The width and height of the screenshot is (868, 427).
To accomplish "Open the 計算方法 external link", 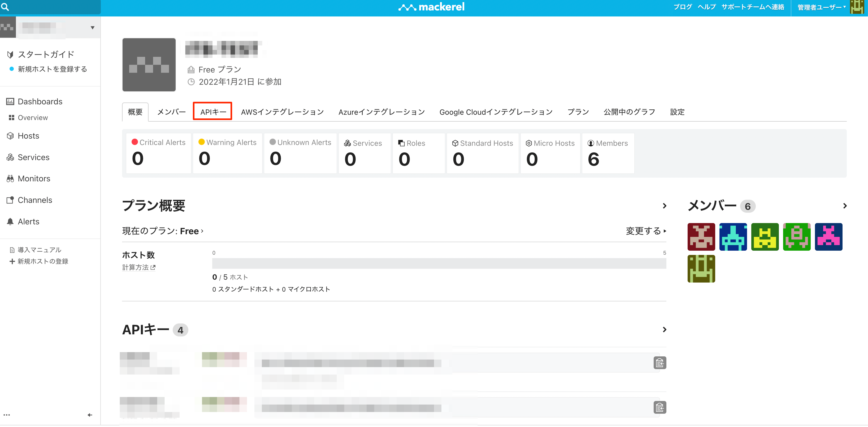I will (138, 267).
